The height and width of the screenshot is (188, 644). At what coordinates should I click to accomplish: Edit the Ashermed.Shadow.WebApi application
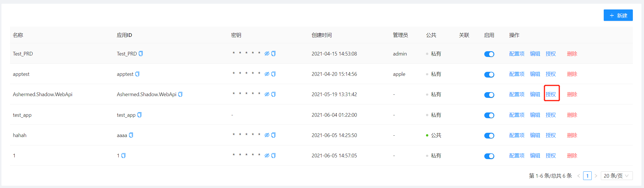(535, 94)
